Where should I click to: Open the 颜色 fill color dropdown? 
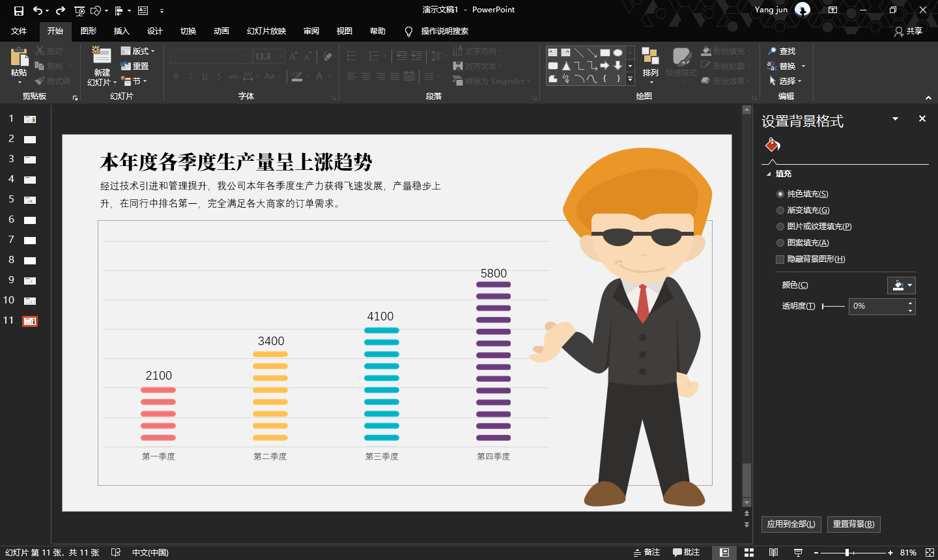tap(902, 285)
